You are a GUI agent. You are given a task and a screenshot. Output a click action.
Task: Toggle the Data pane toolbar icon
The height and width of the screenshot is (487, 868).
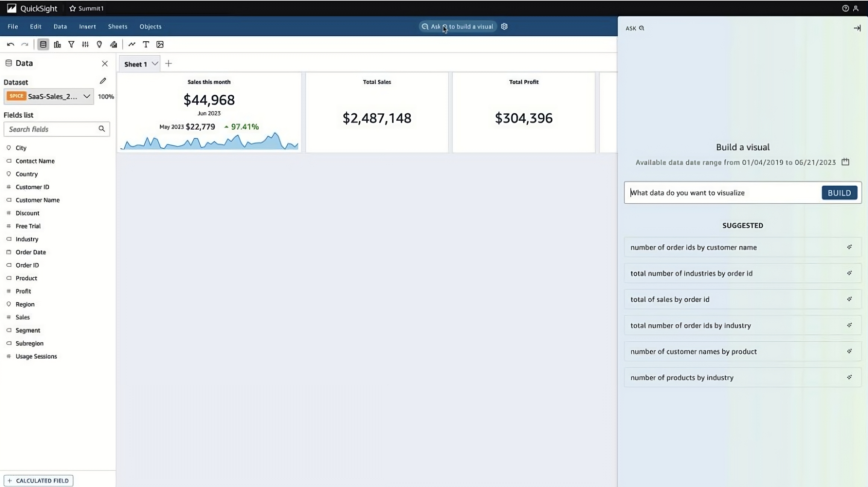43,44
